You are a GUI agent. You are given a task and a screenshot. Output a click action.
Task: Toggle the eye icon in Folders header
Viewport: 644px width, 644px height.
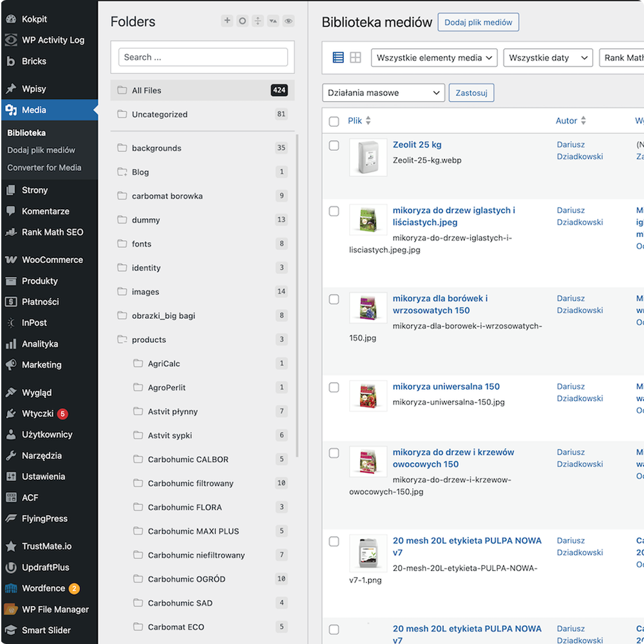(x=289, y=21)
